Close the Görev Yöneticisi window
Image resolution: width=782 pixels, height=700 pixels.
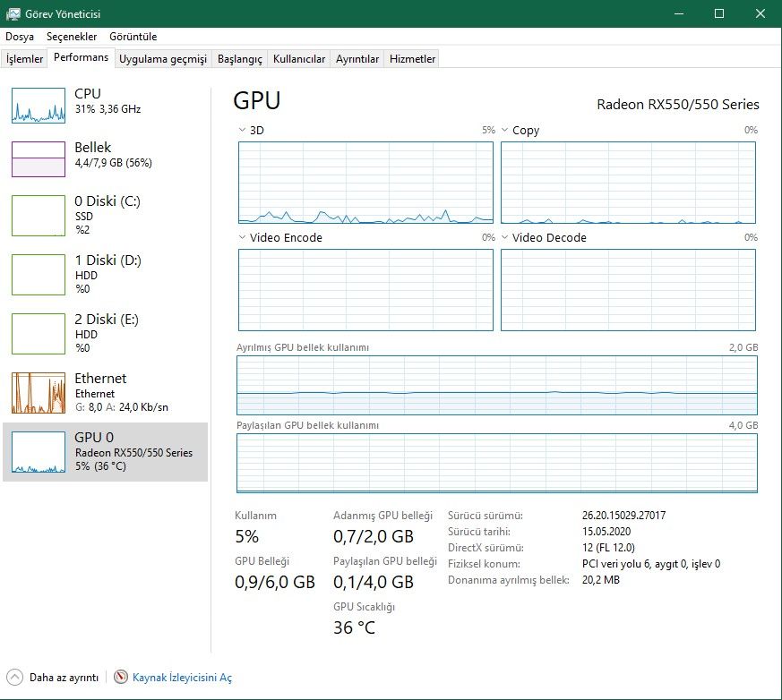point(761,13)
